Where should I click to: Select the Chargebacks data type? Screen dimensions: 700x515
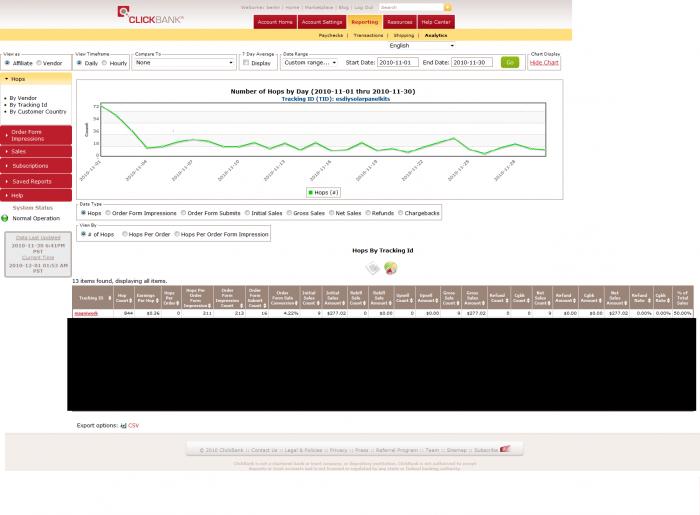[x=400, y=213]
